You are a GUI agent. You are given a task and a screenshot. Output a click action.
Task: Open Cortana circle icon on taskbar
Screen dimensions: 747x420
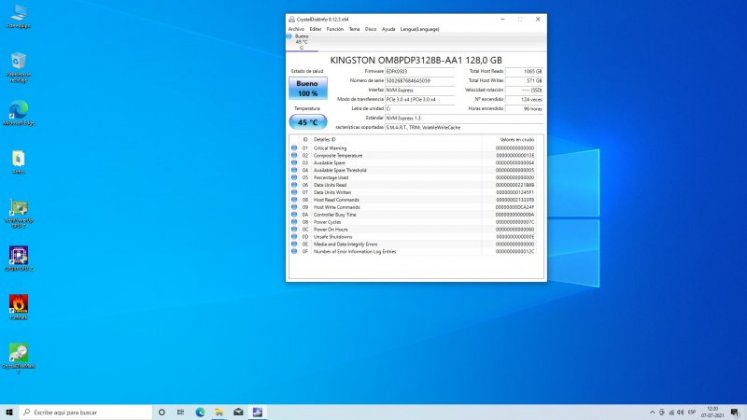pos(162,412)
